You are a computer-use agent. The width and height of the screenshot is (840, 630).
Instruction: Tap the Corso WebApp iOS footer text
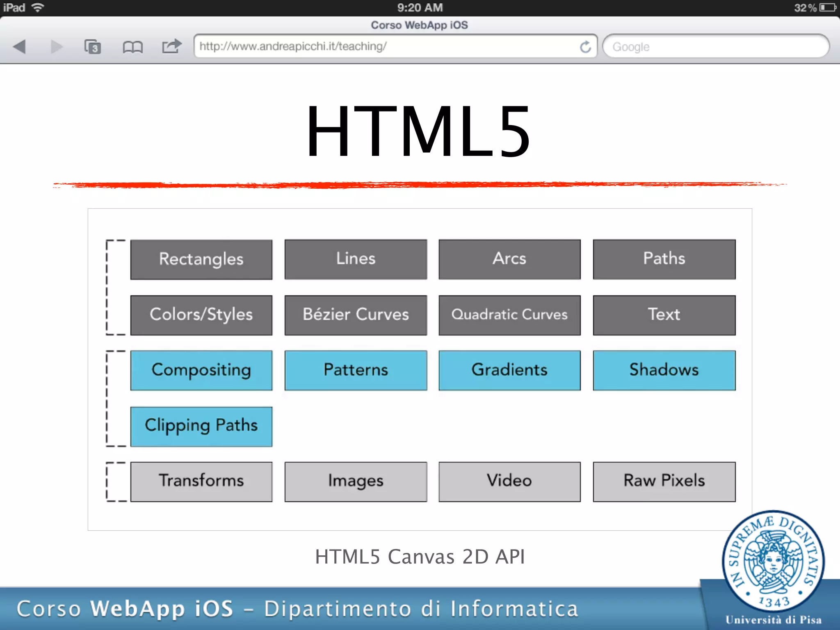(297, 609)
